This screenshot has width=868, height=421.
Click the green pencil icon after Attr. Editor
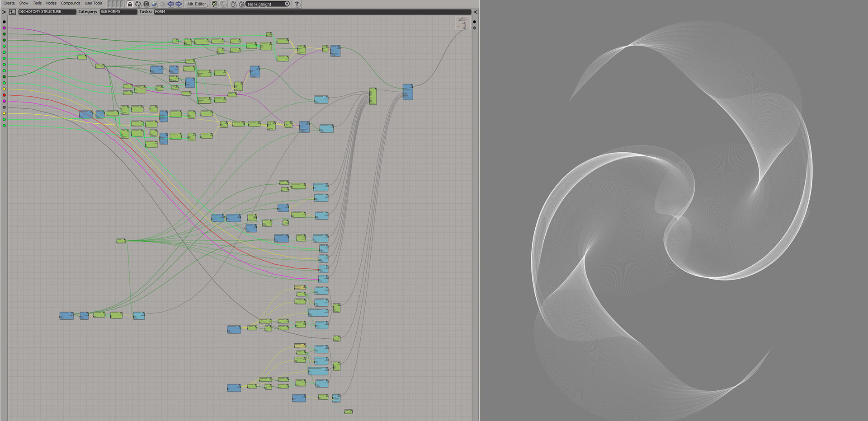tap(215, 4)
